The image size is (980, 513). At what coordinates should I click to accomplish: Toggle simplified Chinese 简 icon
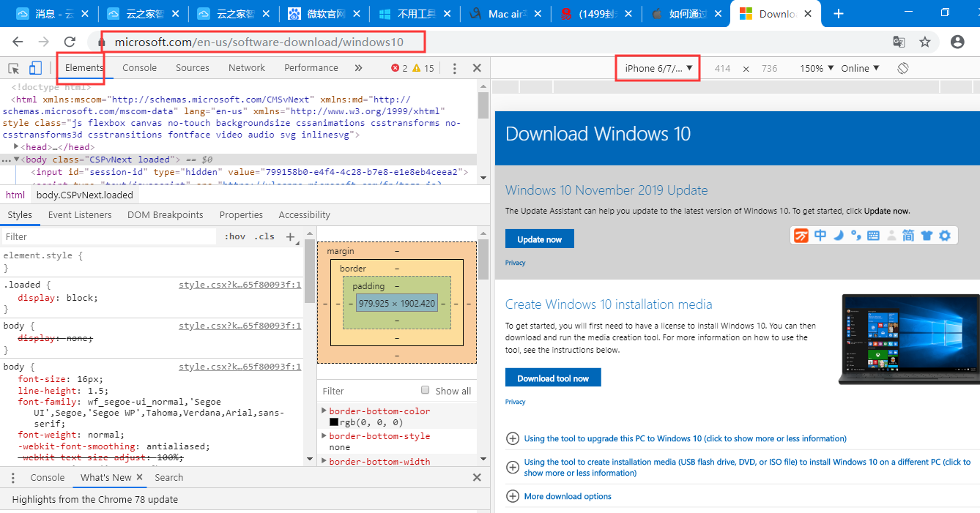[908, 236]
